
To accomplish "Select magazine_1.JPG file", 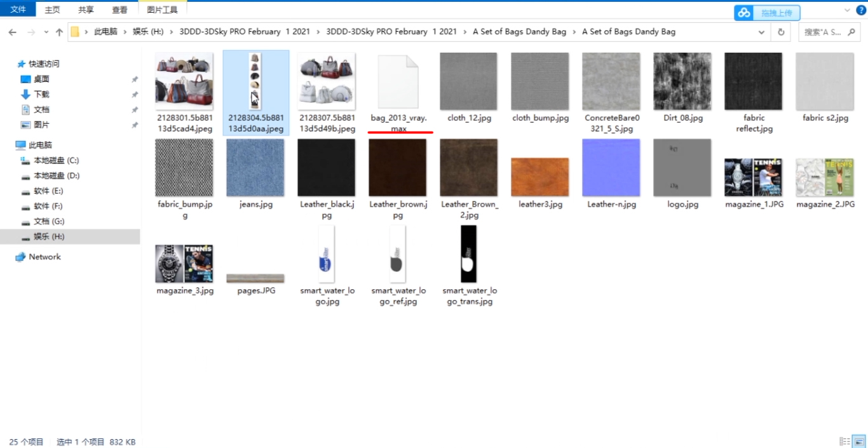I will [754, 177].
